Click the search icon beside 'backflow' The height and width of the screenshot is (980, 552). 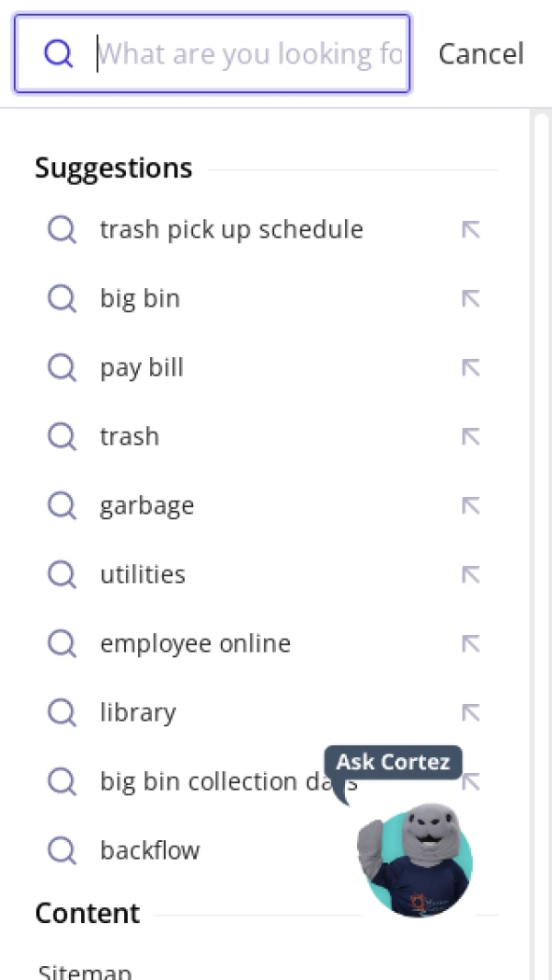62,851
